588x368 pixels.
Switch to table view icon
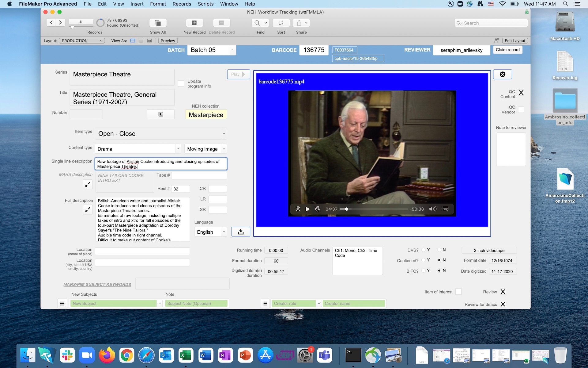(x=149, y=41)
